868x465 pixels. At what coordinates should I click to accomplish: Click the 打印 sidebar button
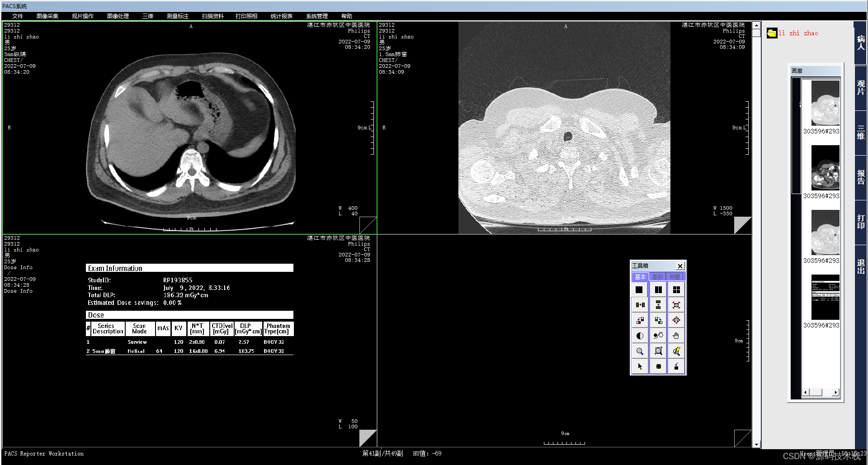click(x=861, y=222)
